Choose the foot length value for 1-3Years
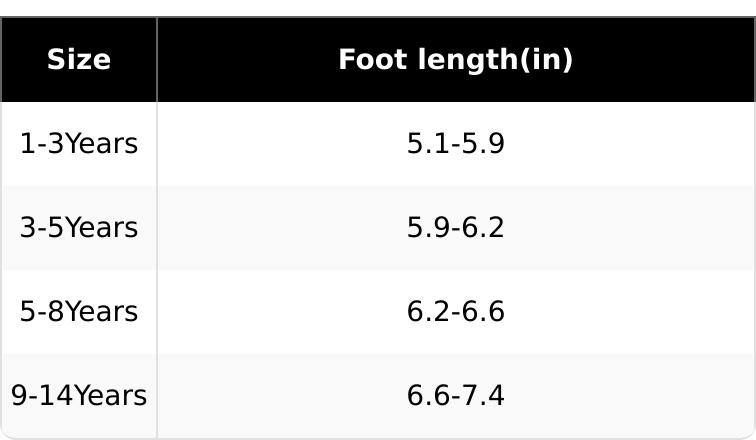This screenshot has width=756, height=440. 456,144
